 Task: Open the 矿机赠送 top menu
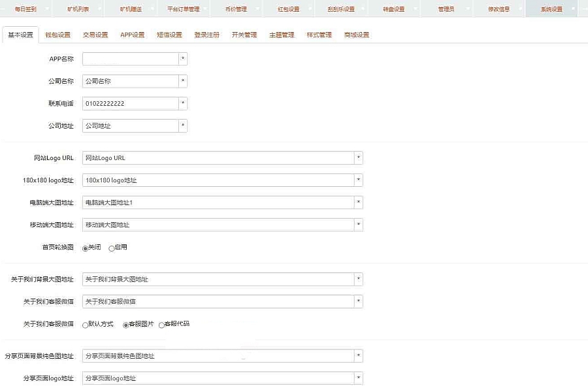(x=131, y=8)
